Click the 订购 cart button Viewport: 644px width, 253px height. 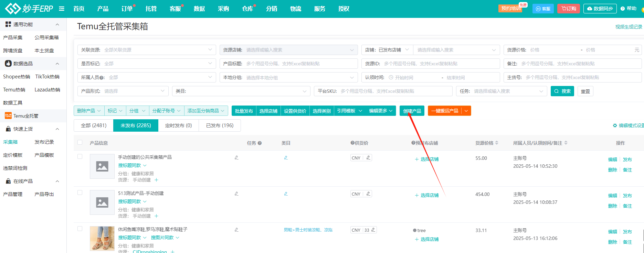coord(569,9)
